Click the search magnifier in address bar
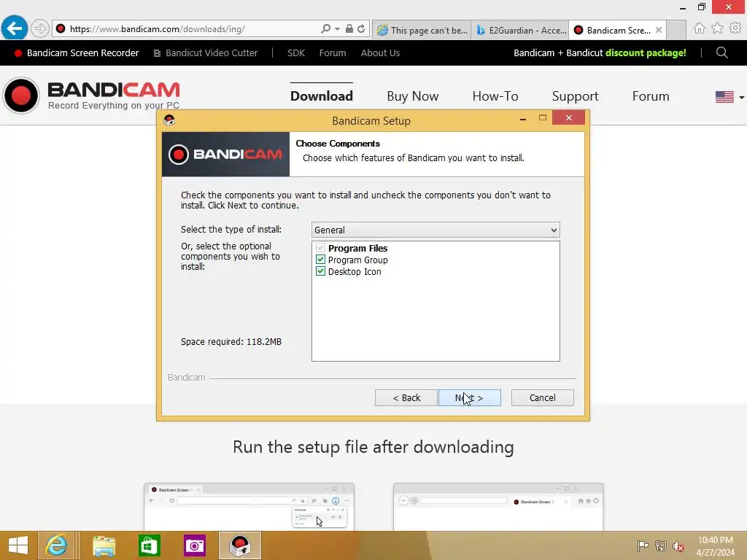The height and width of the screenshot is (560, 747). point(325,28)
